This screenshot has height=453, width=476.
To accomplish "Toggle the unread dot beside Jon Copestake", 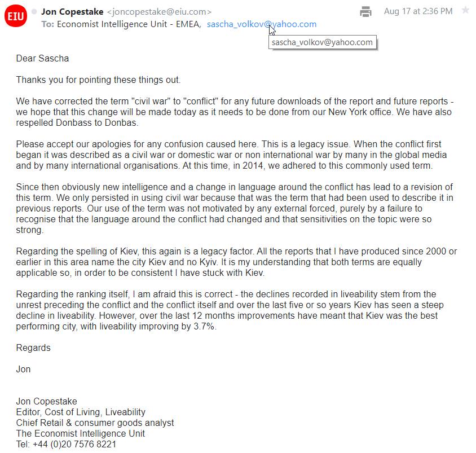I will click(x=34, y=11).
